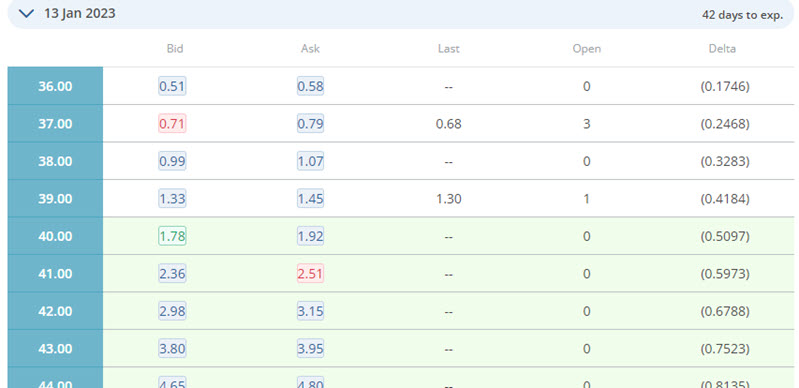
Task: Click the 3.80 bid for strike 43.00
Action: click(172, 349)
